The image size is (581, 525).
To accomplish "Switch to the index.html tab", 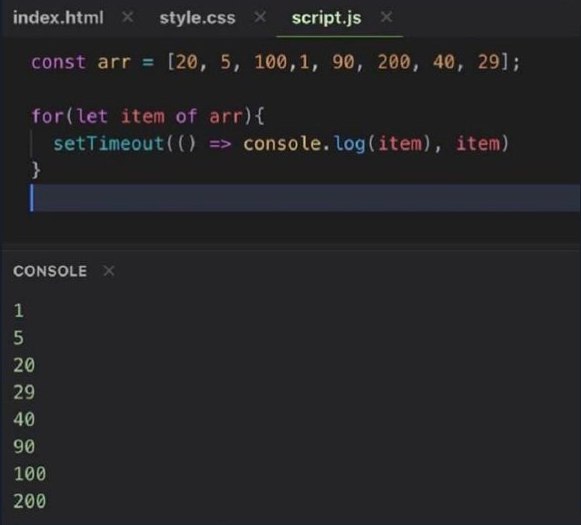I will point(58,18).
